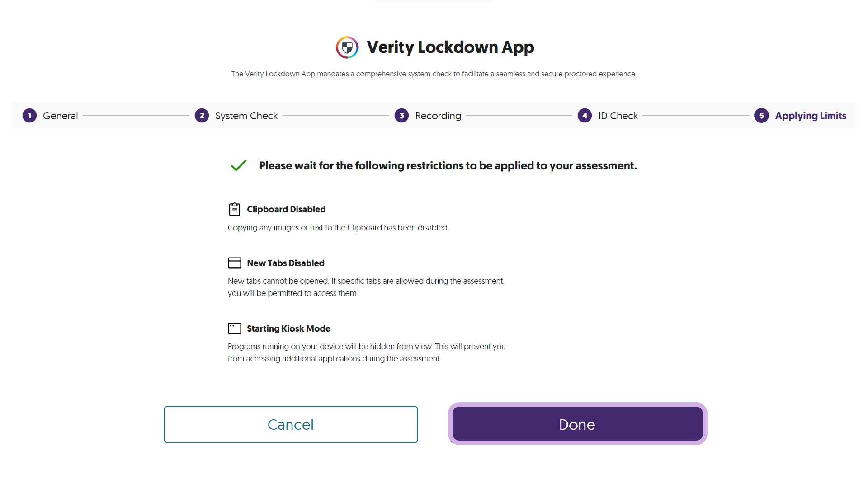Image resolution: width=868 pixels, height=488 pixels.
Task: Click the Clipboard Disabled clipboard icon
Action: [234, 209]
